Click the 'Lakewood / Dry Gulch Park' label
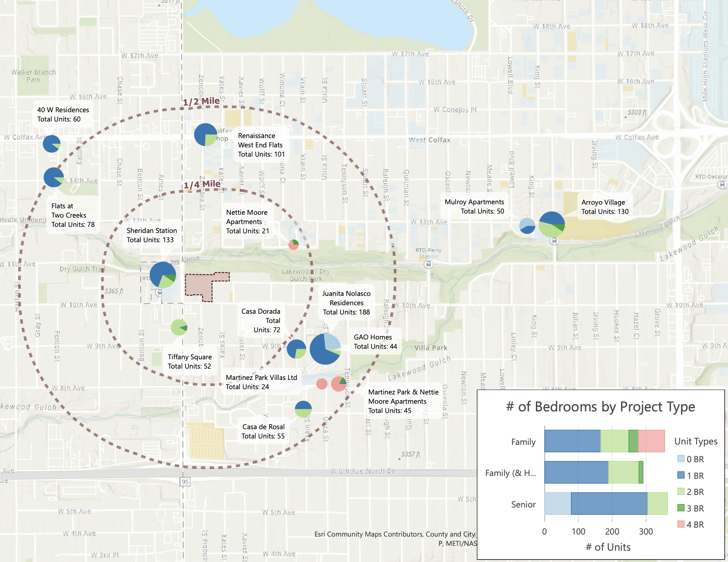 click(x=306, y=275)
